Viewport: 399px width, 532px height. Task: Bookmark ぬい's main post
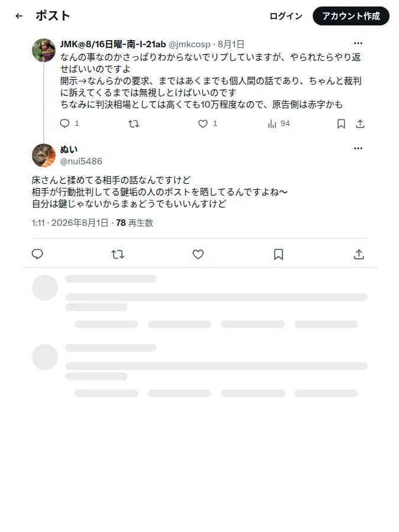click(278, 254)
